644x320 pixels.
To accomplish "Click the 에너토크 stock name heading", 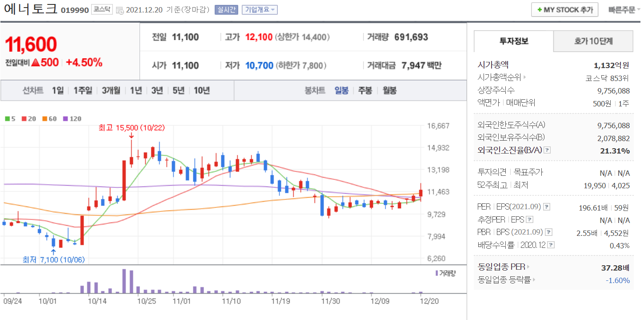I will click(x=30, y=9).
